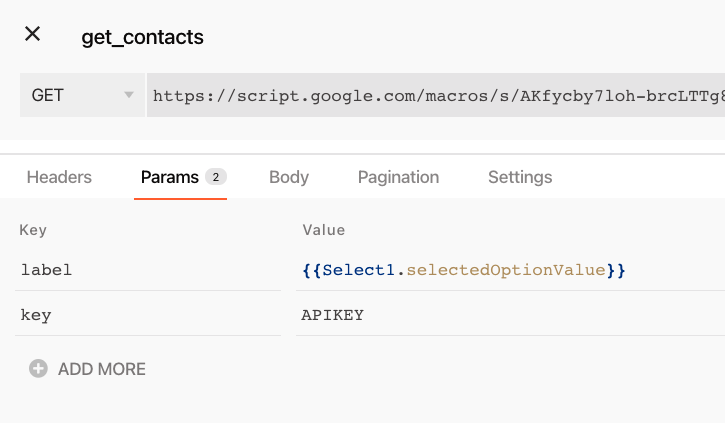Select the Params tab
725x423 pixels.
[x=170, y=177]
